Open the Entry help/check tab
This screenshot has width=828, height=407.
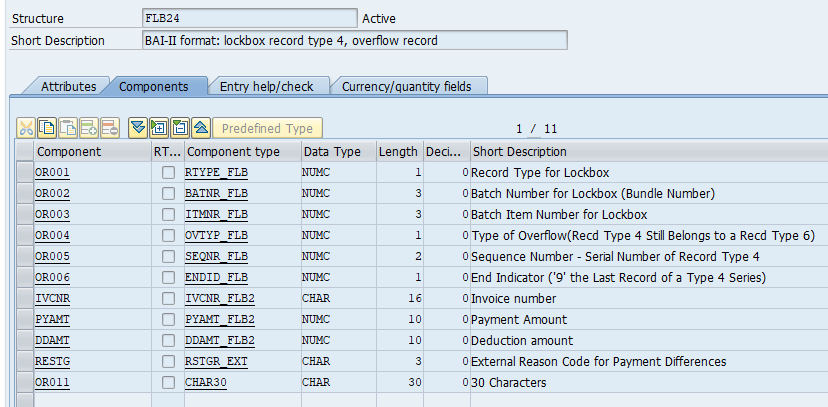click(x=266, y=86)
